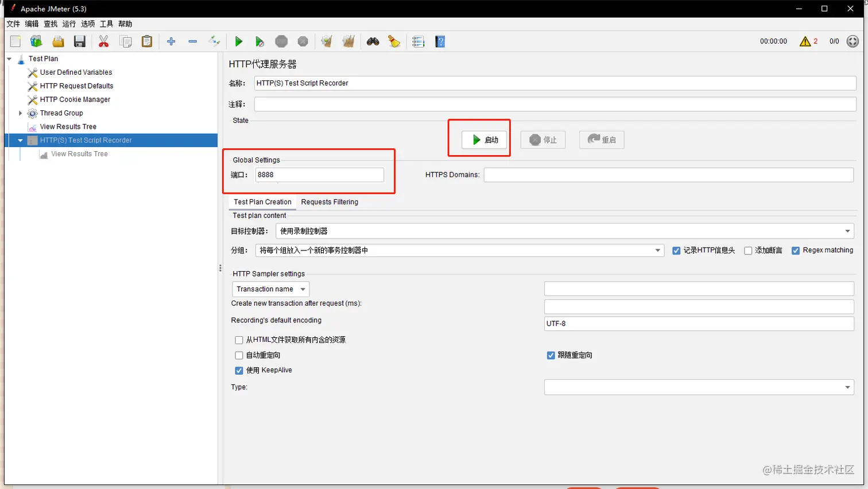Open the 编辑 menu
This screenshot has height=489, width=868.
tap(32, 24)
